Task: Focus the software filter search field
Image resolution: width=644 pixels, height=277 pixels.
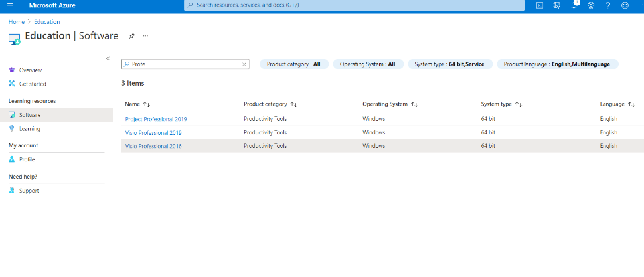Action: tap(185, 64)
